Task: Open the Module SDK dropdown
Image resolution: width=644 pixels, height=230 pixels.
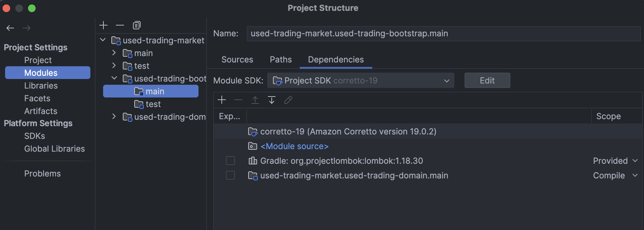Action: (x=360, y=81)
